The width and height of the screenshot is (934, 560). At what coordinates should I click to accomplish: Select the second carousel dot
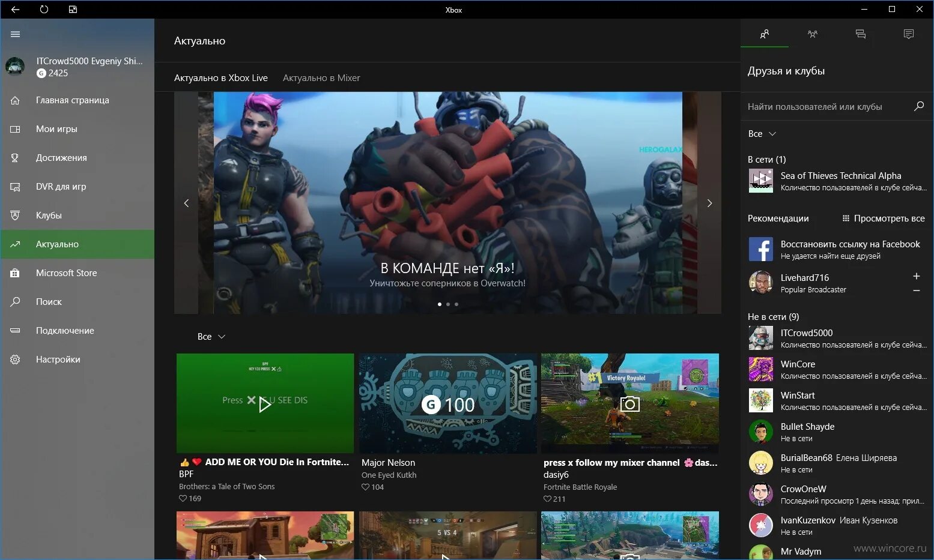[x=448, y=304]
